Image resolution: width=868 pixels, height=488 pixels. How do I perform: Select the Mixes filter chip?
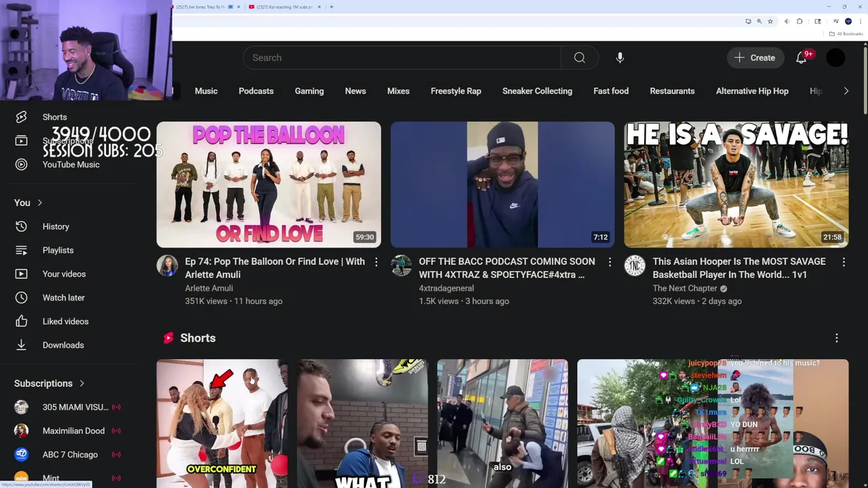click(398, 91)
